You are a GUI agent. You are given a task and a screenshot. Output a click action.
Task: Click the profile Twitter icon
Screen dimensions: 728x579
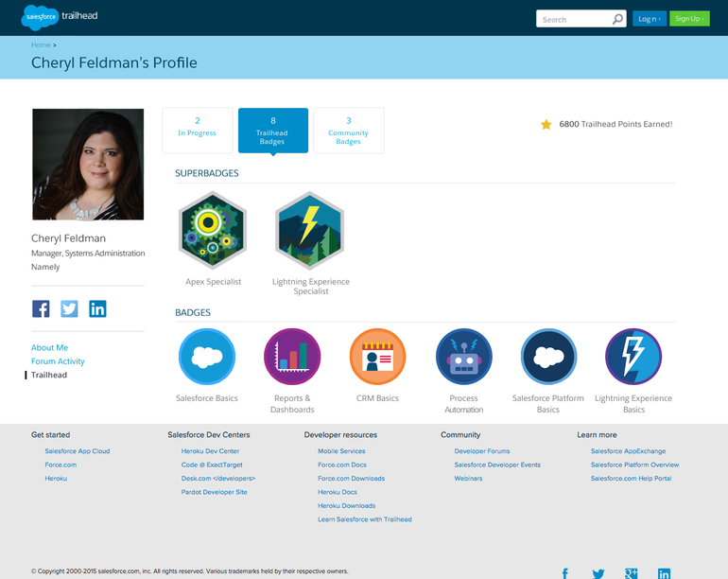pos(69,308)
